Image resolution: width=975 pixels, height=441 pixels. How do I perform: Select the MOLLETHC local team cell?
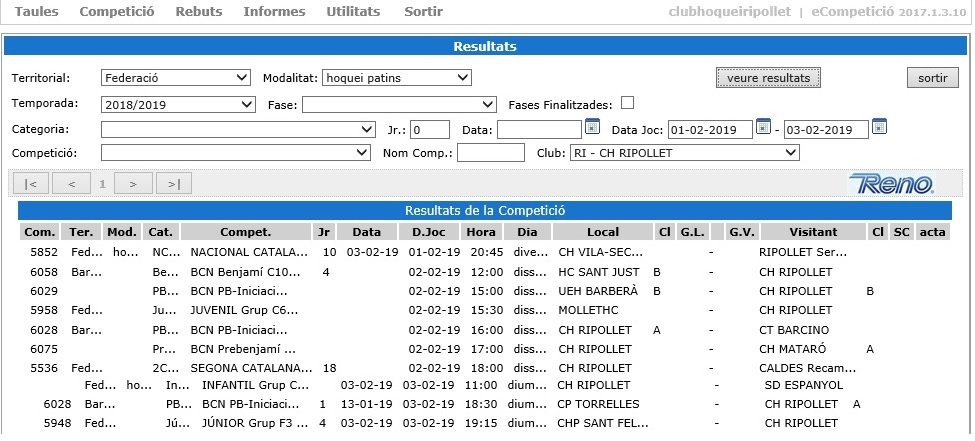[x=589, y=310]
